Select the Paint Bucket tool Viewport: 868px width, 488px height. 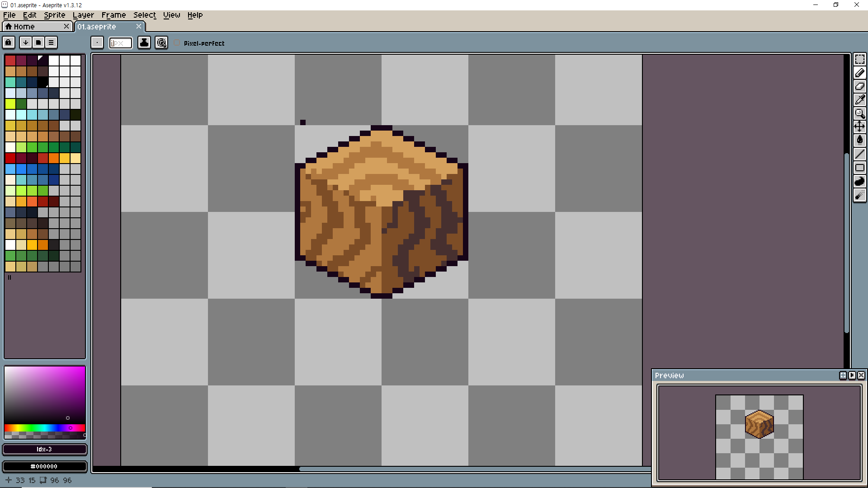click(859, 140)
